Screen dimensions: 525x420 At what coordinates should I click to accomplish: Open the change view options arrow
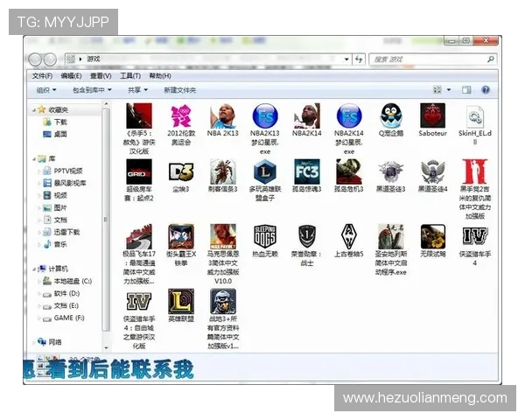click(x=449, y=90)
